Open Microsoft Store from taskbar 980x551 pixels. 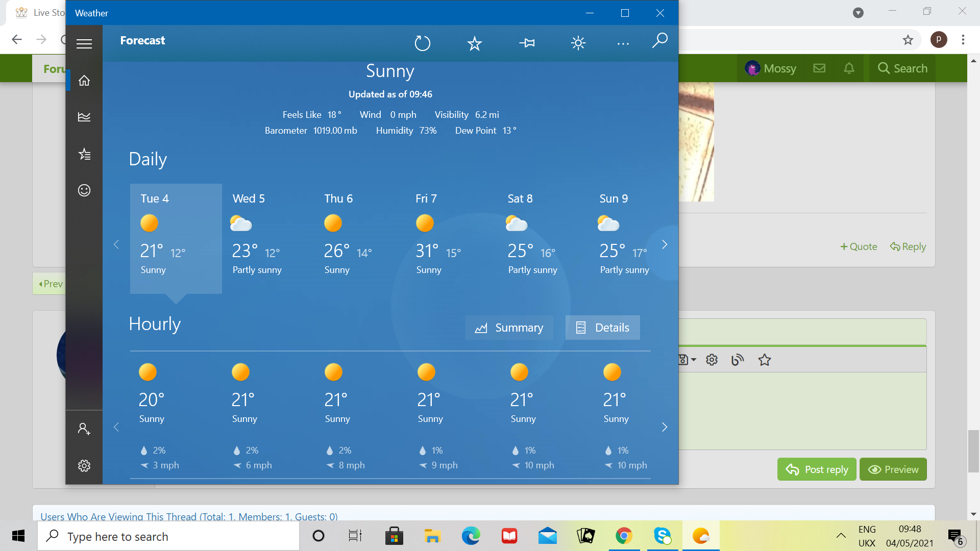pos(394,536)
